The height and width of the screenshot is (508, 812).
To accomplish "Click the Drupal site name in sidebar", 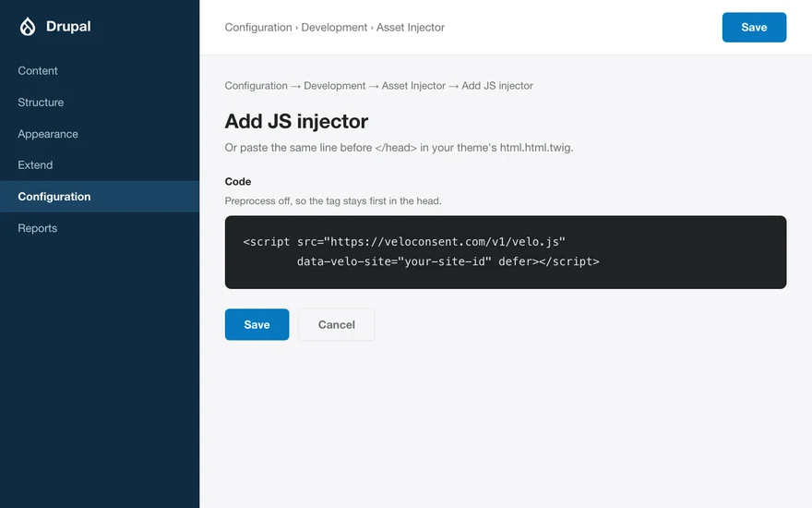I will click(68, 27).
